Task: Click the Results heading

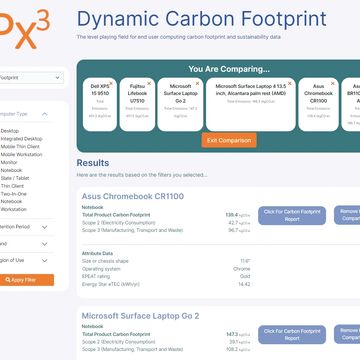Action: point(93,163)
